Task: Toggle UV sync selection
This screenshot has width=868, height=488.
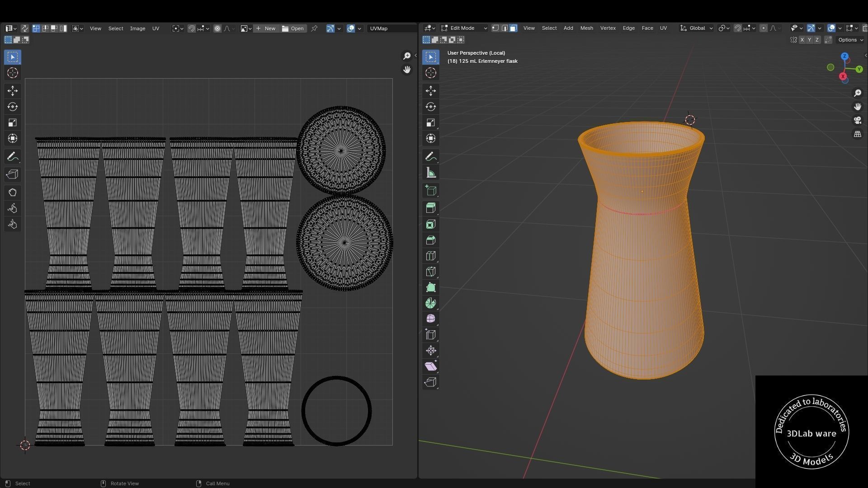Action: pos(24,28)
